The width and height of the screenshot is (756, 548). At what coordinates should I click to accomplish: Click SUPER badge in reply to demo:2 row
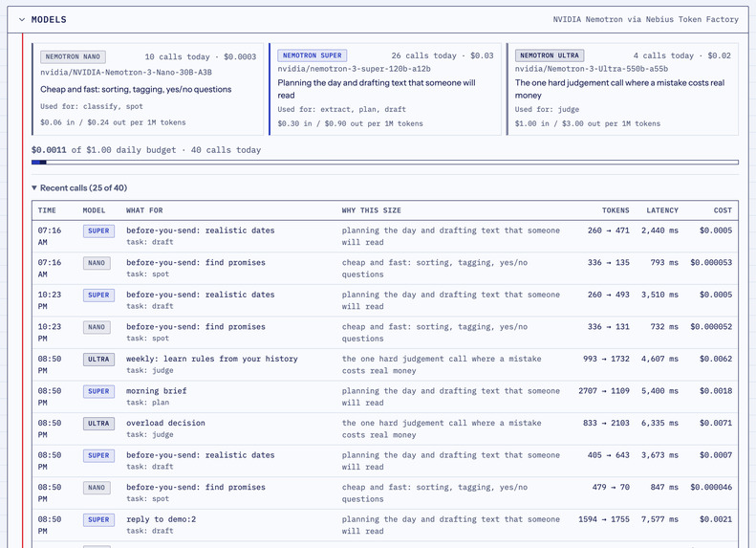coord(98,519)
